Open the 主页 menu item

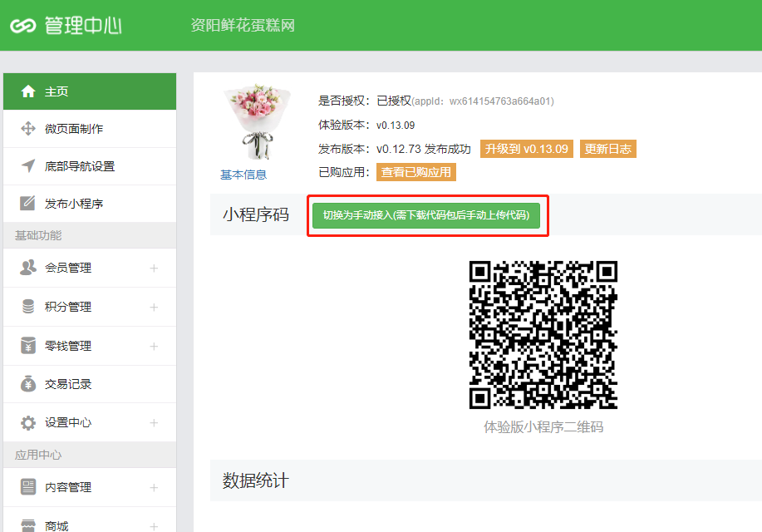point(90,91)
